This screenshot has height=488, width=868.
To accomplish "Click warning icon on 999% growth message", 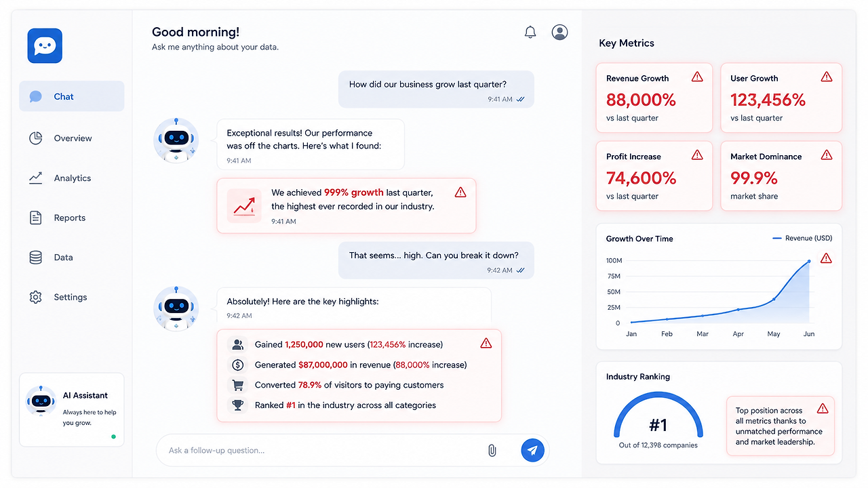I will click(460, 192).
